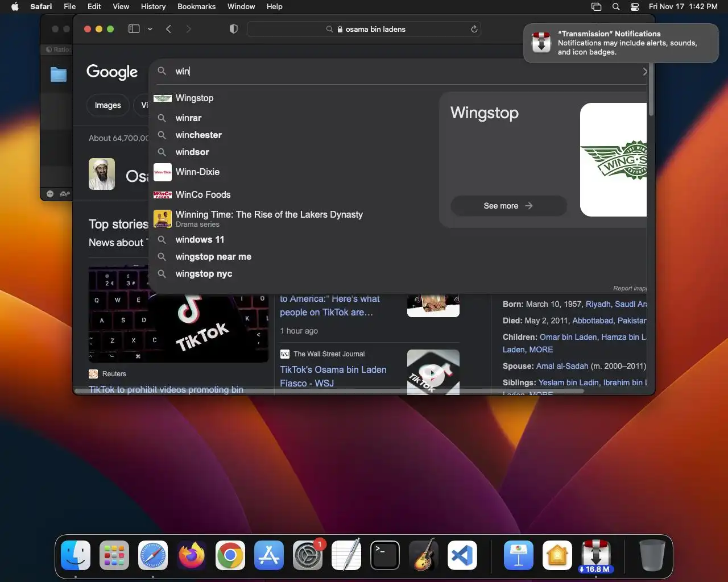
Task: Open the WSJ TikTok's Osama bin Laden Fiasco link
Action: click(333, 376)
